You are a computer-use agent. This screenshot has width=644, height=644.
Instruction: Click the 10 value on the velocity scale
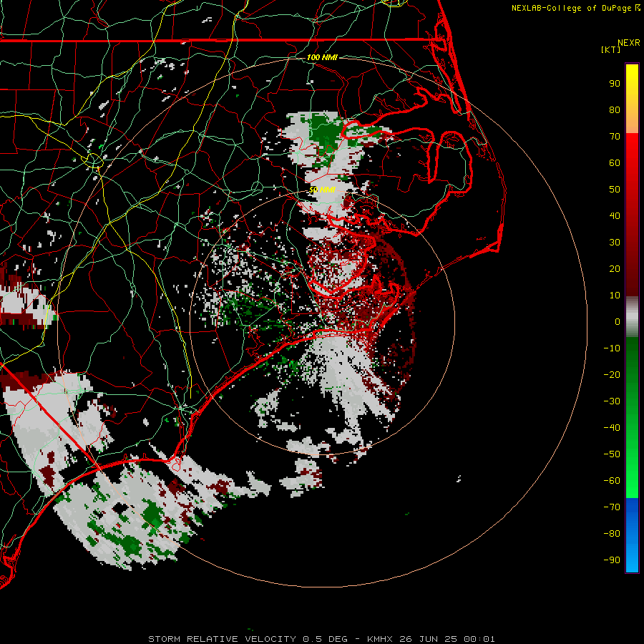(615, 296)
